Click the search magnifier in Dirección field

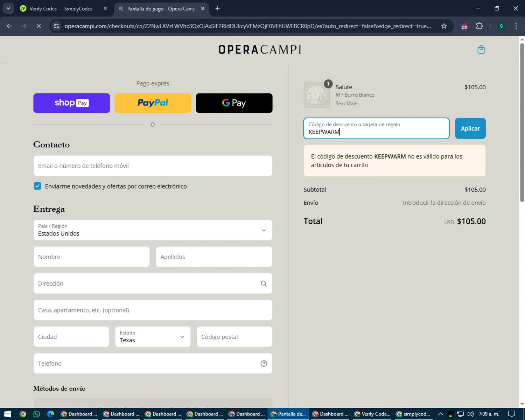click(x=264, y=283)
